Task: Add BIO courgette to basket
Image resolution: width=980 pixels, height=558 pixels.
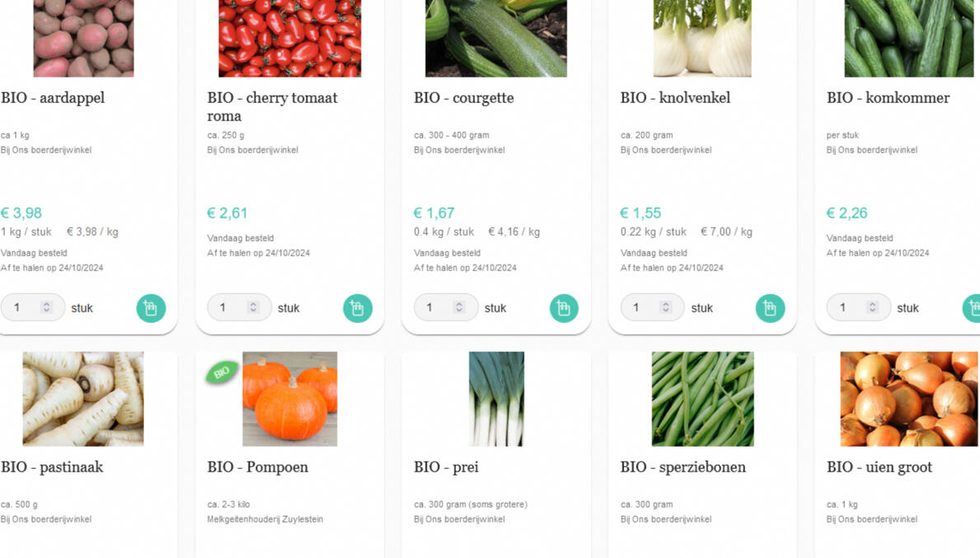Action: [x=564, y=308]
